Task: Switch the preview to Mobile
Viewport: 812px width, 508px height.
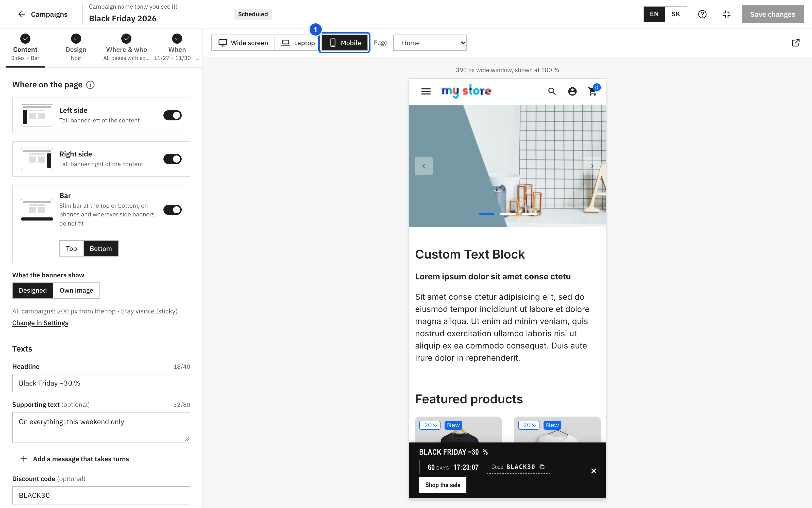Action: (x=344, y=43)
